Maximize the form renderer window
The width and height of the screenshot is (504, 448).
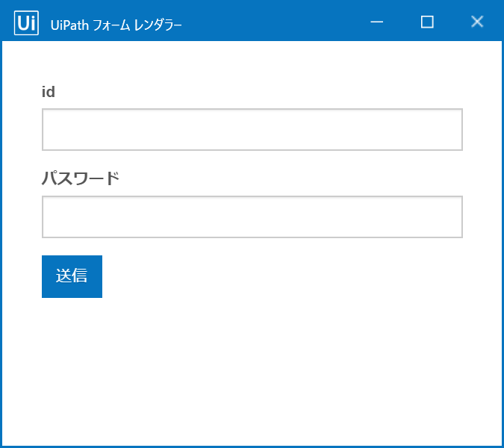tap(427, 22)
